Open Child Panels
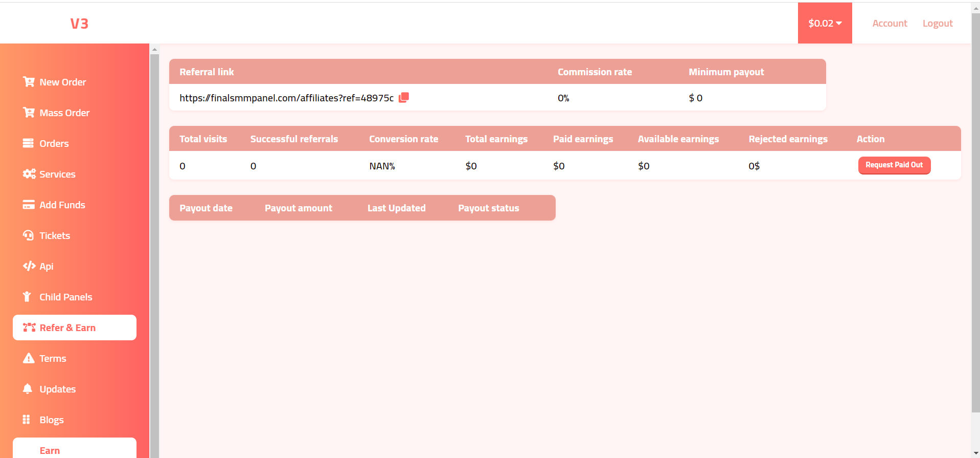The width and height of the screenshot is (980, 458). tap(75, 297)
